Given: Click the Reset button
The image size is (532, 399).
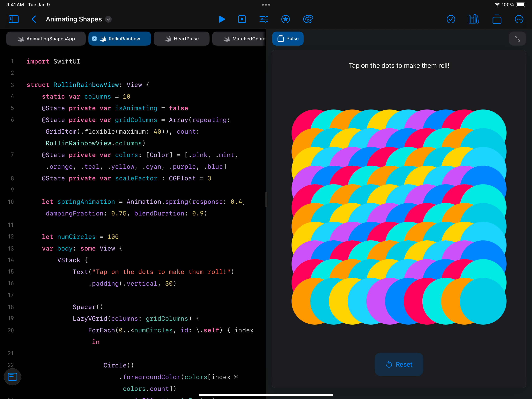Looking at the screenshot, I should [x=399, y=364].
